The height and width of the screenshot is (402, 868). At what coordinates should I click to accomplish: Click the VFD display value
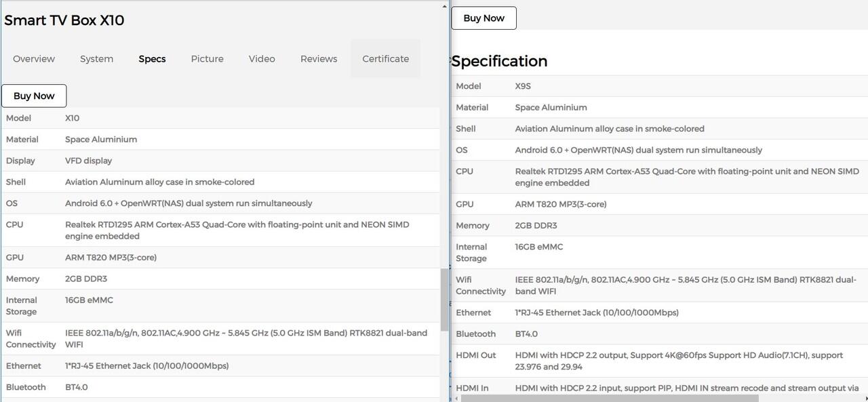[x=88, y=161]
